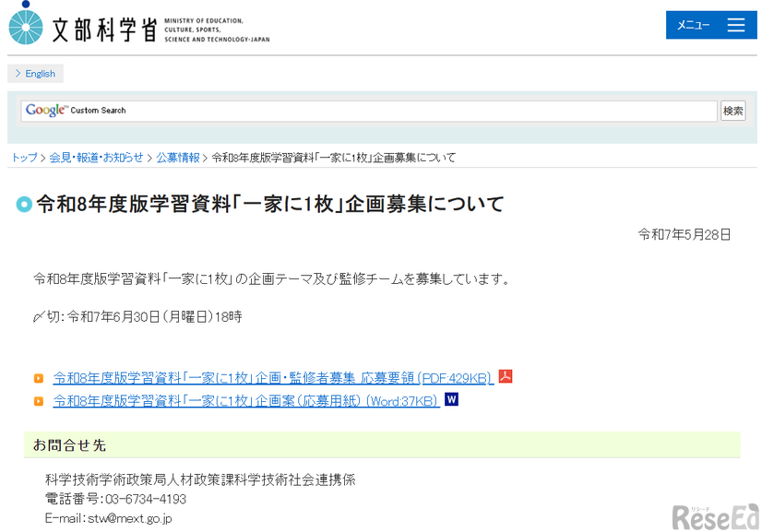Click the sentence about 企画テーマ及び監修チームを募集

pyautogui.click(x=272, y=278)
